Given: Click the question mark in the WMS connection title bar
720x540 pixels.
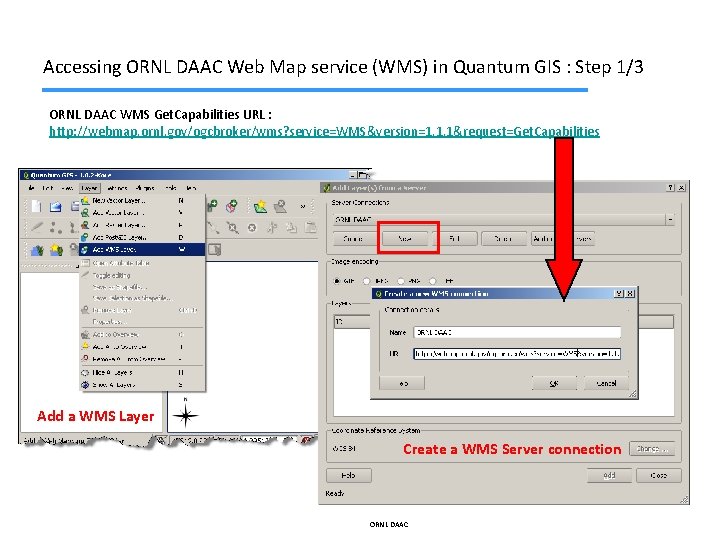Looking at the screenshot, I should tap(619, 293).
